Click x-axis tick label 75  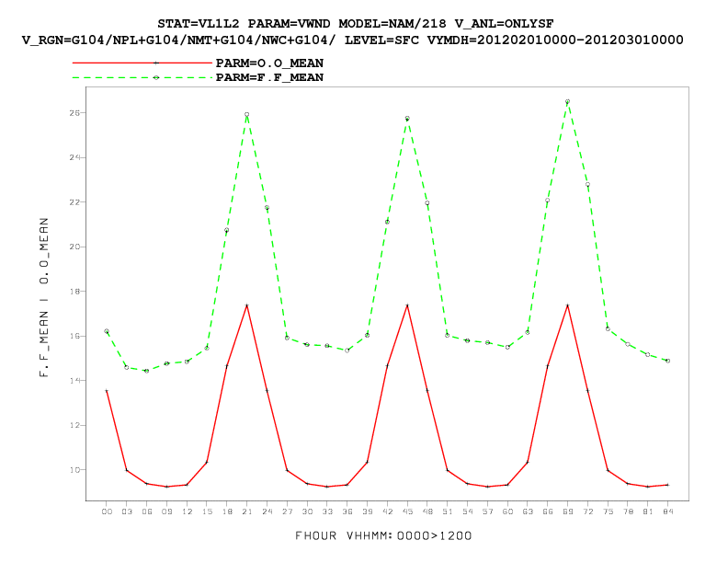pos(608,511)
